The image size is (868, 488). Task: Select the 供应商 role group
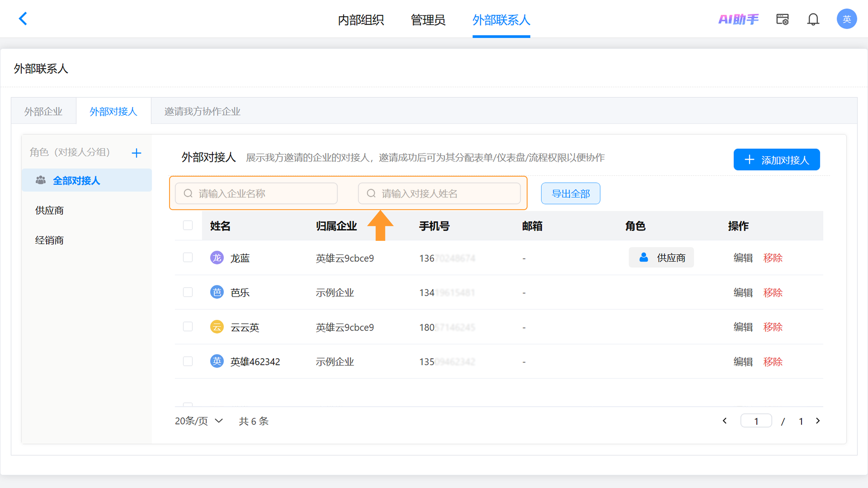(49, 211)
